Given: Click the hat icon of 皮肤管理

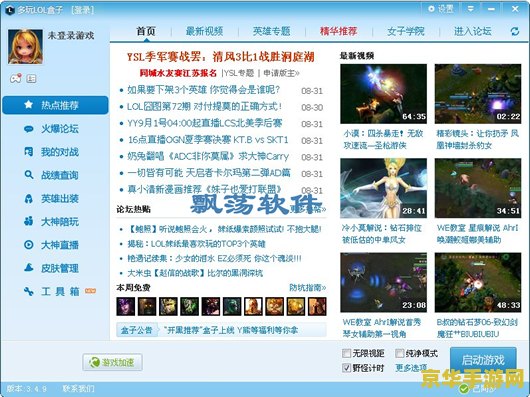Looking at the screenshot, I should click(29, 268).
